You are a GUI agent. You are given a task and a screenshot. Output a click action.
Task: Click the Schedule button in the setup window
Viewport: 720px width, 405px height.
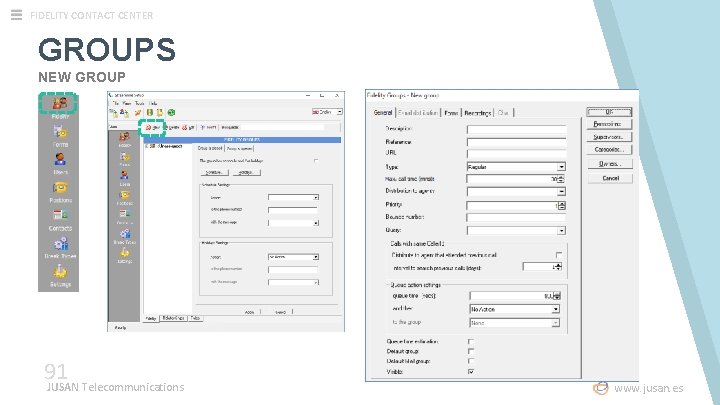tap(214, 172)
